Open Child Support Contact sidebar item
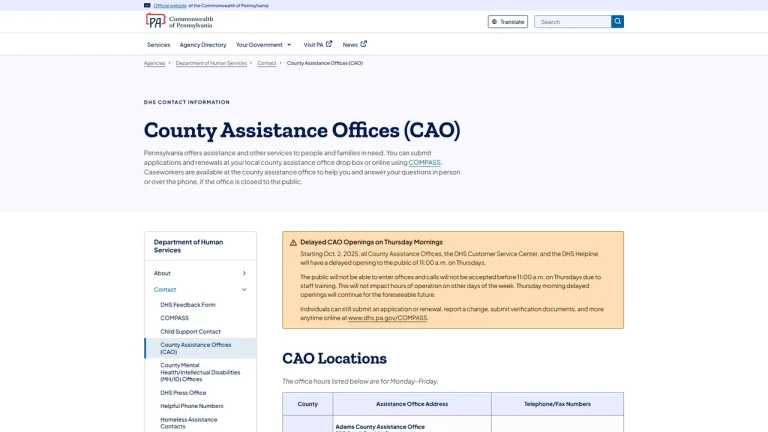 [x=190, y=332]
